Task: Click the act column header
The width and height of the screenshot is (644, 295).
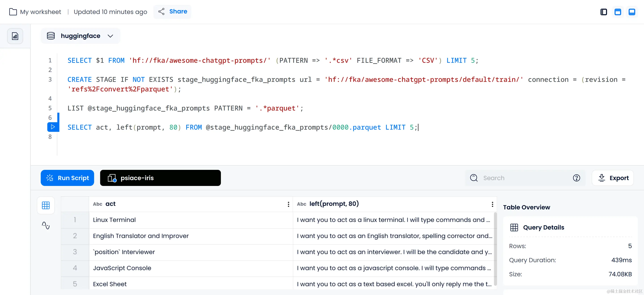Action: pyautogui.click(x=110, y=204)
